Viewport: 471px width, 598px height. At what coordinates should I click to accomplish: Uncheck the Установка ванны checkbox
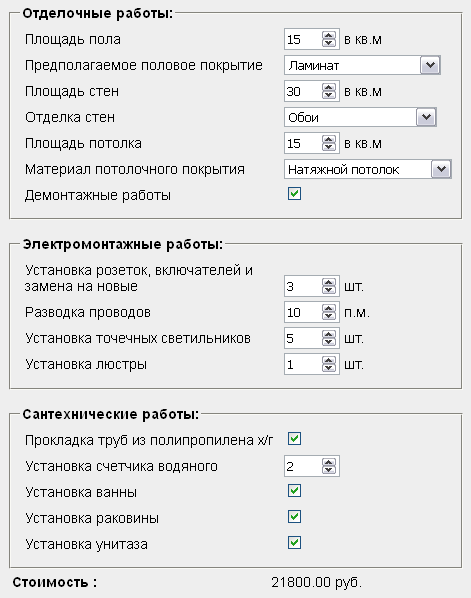294,490
